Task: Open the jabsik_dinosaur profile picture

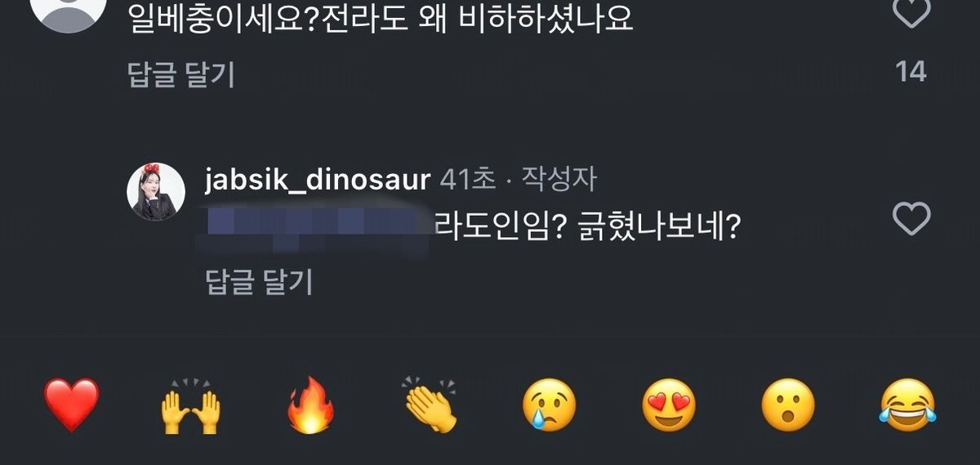Action: 156,193
